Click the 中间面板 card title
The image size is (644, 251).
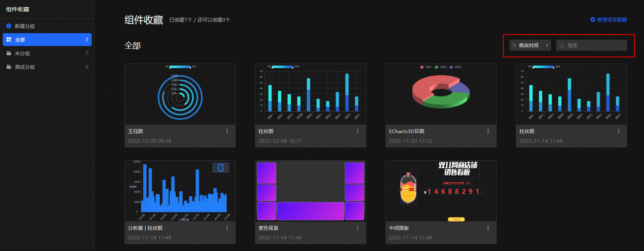click(x=399, y=228)
